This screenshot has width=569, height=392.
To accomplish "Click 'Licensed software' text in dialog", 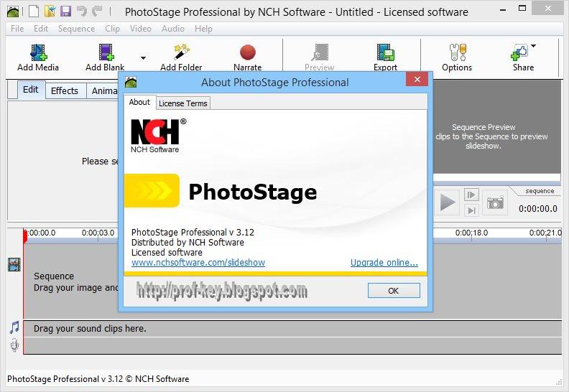I will click(167, 253).
